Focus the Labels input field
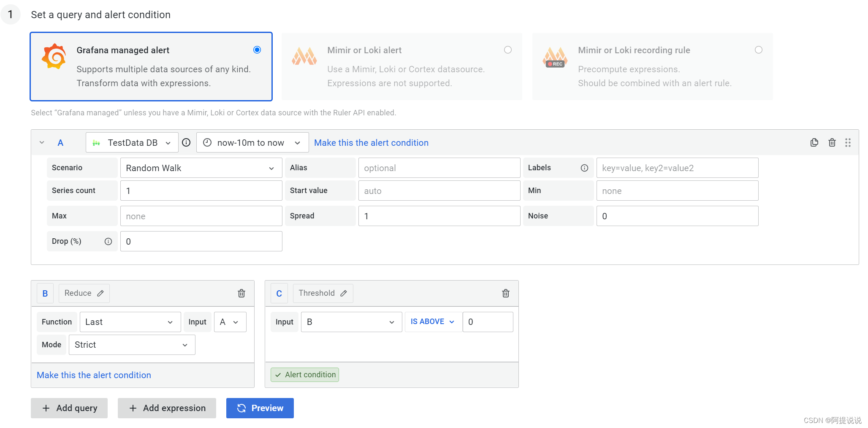 click(x=677, y=168)
